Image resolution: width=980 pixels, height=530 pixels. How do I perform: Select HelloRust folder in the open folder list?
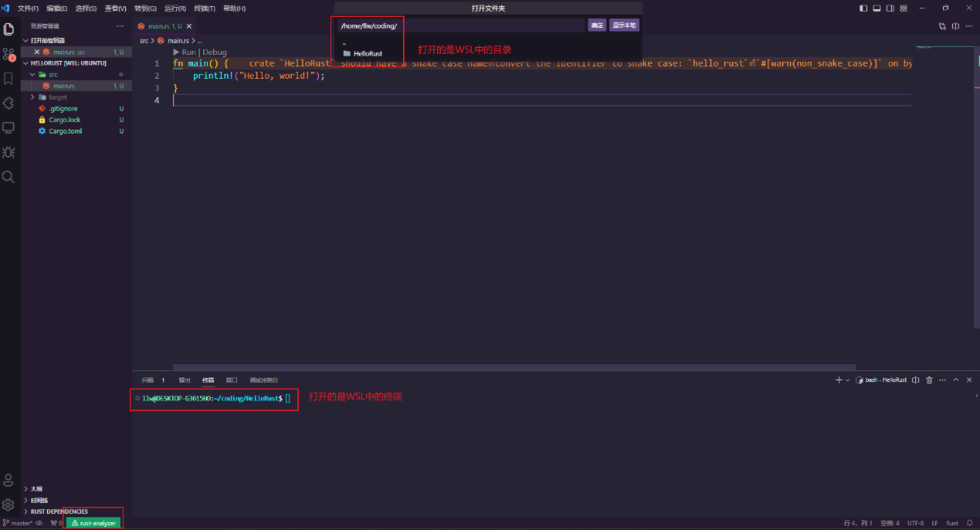(488, 53)
